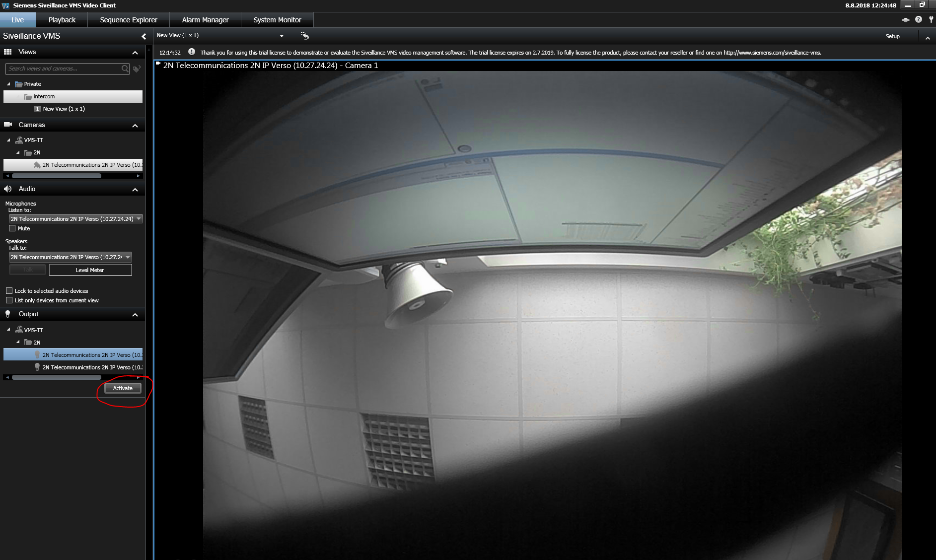
Task: Open the Talk to speaker dropdown
Action: [x=70, y=257]
